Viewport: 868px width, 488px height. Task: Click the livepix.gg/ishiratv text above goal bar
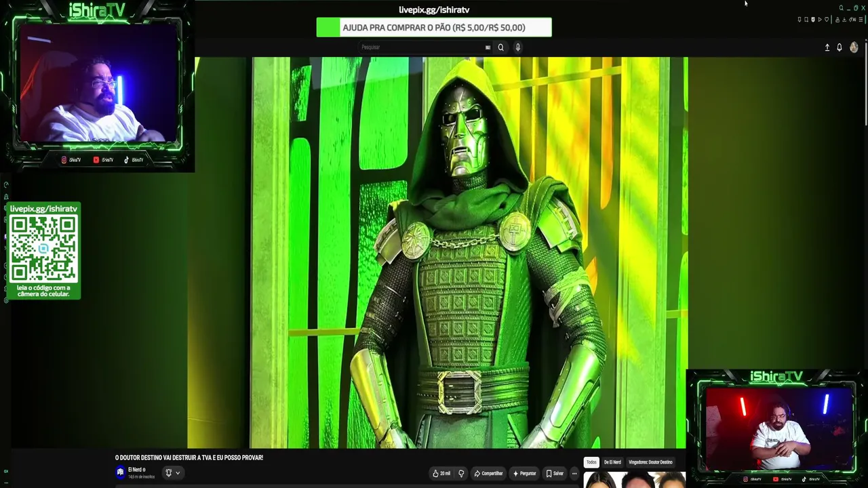pyautogui.click(x=434, y=9)
